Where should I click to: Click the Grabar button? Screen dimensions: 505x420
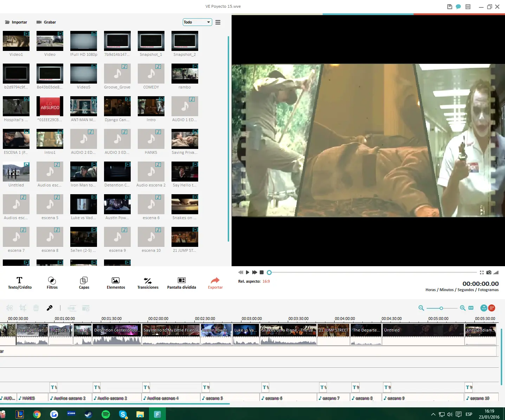(46, 22)
